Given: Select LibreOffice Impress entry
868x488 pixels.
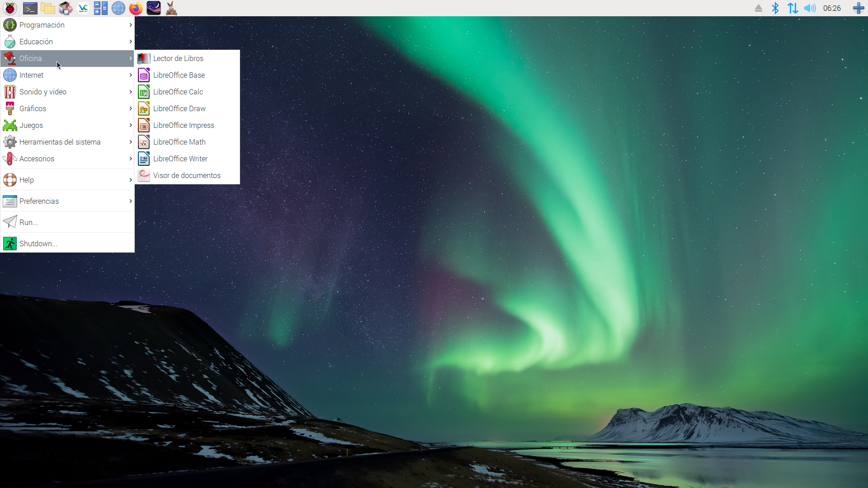Looking at the screenshot, I should coord(183,125).
